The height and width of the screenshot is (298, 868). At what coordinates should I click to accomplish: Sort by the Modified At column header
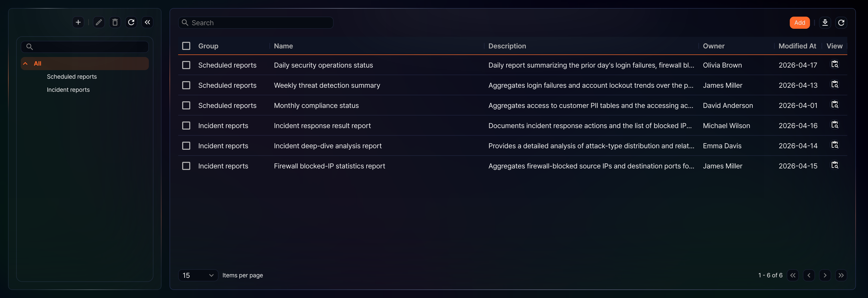tap(797, 46)
